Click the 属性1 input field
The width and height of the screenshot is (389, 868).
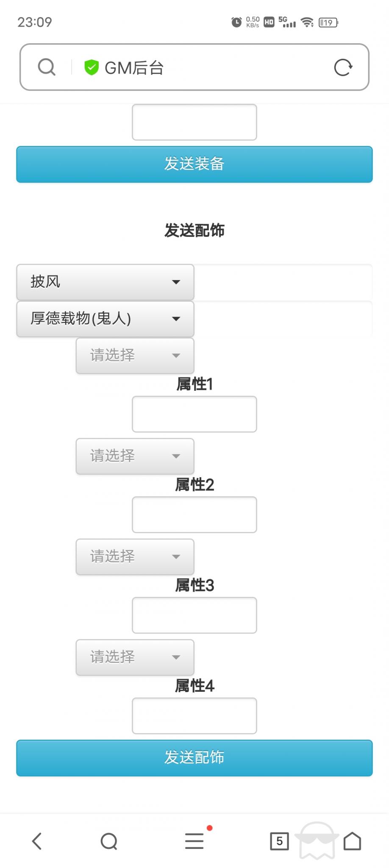point(194,414)
